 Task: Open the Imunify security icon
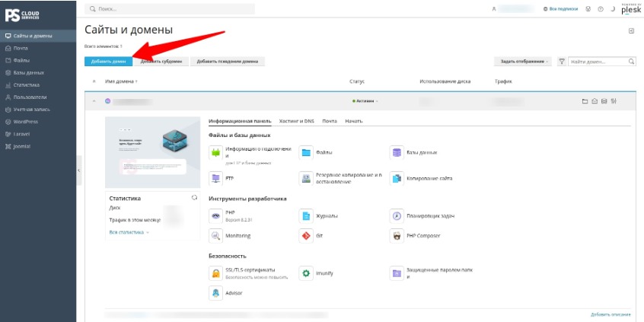click(x=306, y=273)
